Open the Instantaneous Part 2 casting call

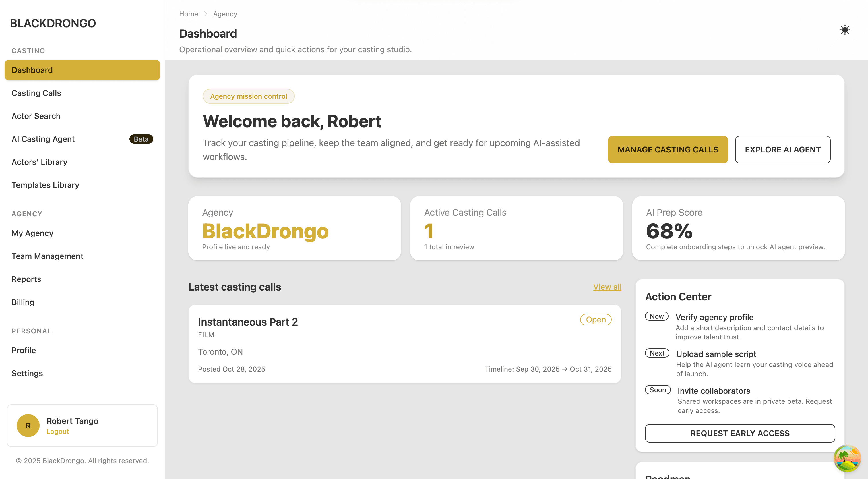(248, 322)
